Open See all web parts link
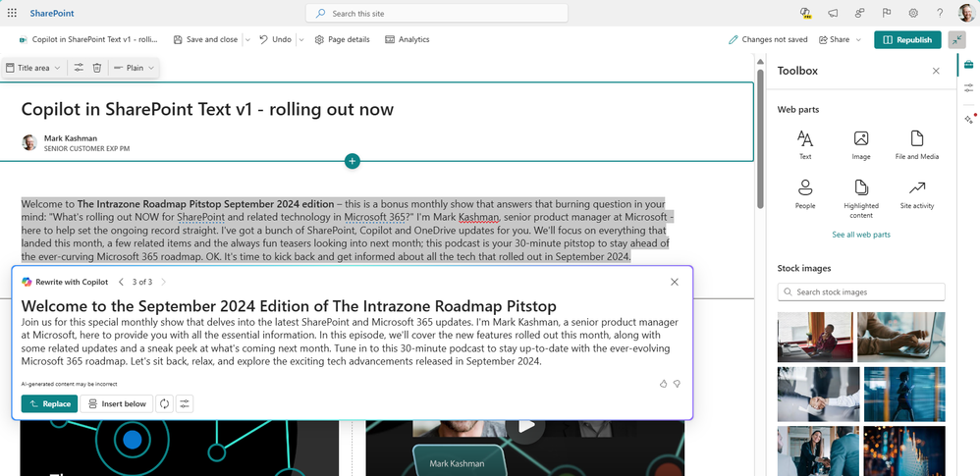Viewport: 980px width, 476px height. tap(860, 235)
